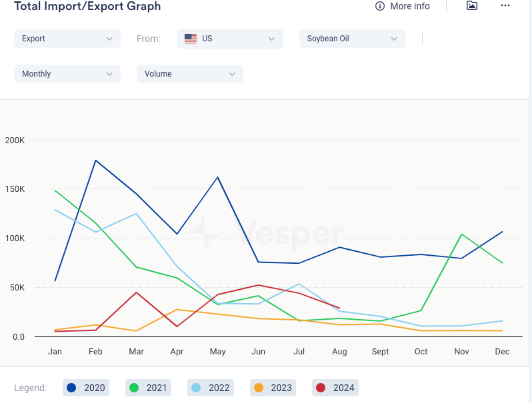Screen dimensions: 532x403
Task: Click the More info link
Action: point(409,6)
